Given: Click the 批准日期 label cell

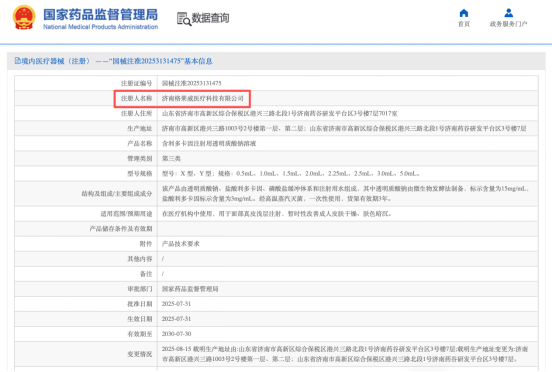Looking at the screenshot, I should pos(86,304).
